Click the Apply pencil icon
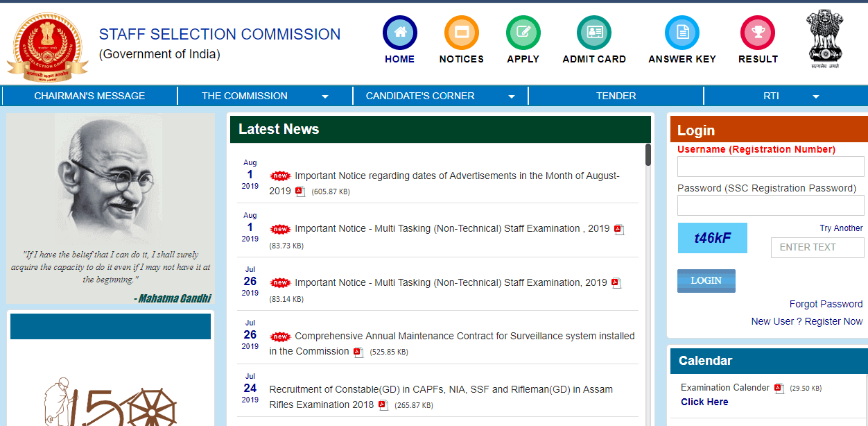This screenshot has width=868, height=426. [x=523, y=33]
